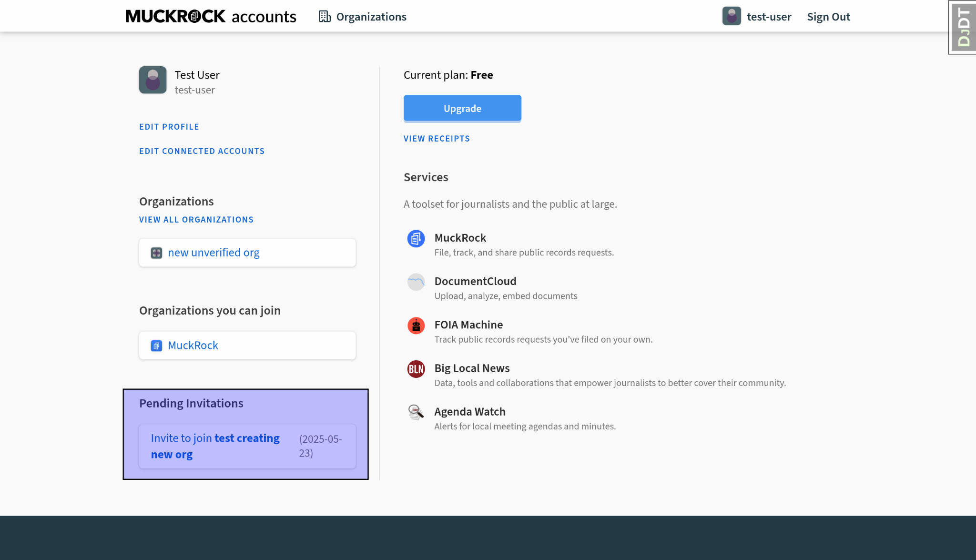Open Edit Connected Accounts
This screenshot has width=976, height=560.
(202, 151)
